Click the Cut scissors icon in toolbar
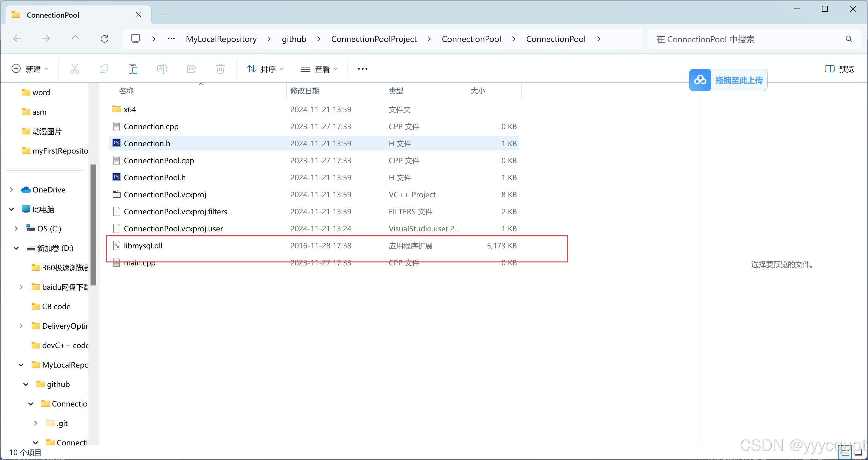The height and width of the screenshot is (460, 868). pos(74,69)
